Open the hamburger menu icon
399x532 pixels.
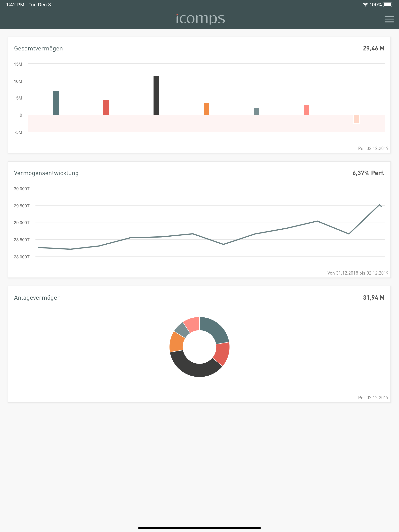[389, 19]
